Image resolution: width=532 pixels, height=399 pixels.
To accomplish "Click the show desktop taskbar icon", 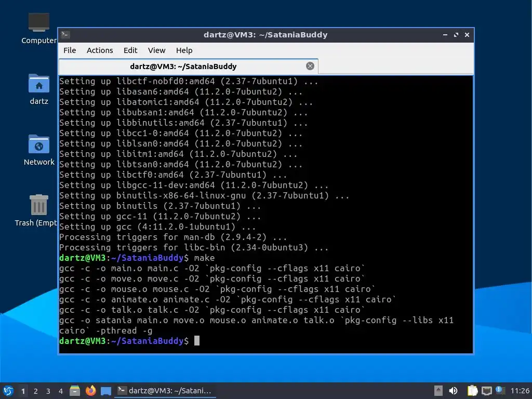I will click(x=106, y=391).
